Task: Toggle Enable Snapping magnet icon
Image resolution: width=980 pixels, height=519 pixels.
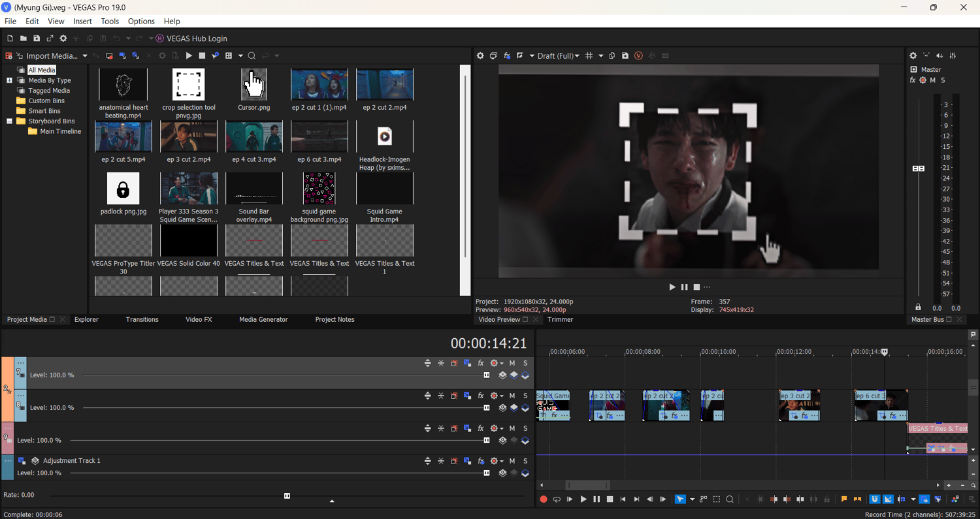Action: [874, 499]
